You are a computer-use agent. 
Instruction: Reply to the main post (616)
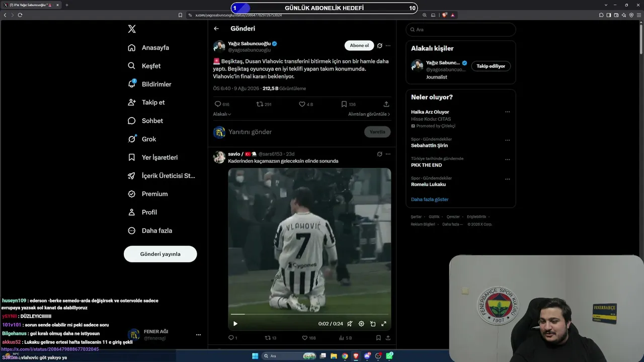[x=222, y=104]
